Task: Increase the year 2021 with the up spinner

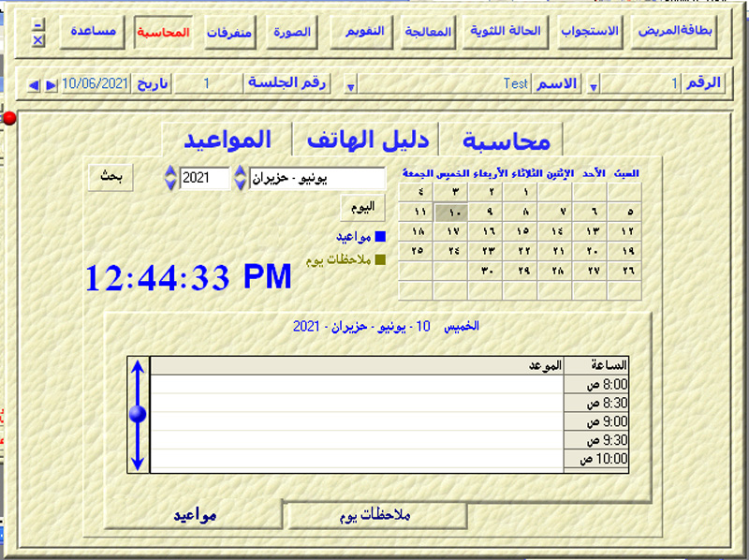Action: click(x=169, y=171)
